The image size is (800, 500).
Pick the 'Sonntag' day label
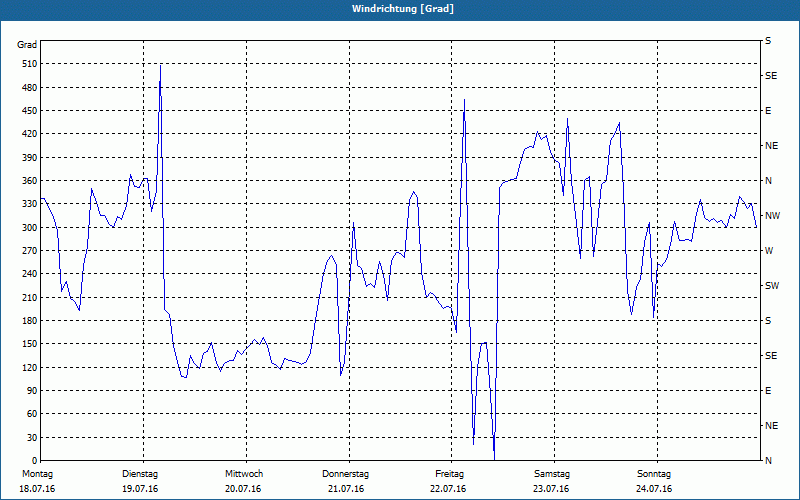(x=654, y=474)
